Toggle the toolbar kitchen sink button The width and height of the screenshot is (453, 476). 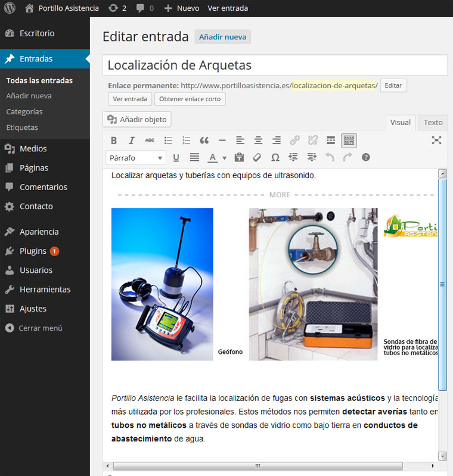coord(349,141)
